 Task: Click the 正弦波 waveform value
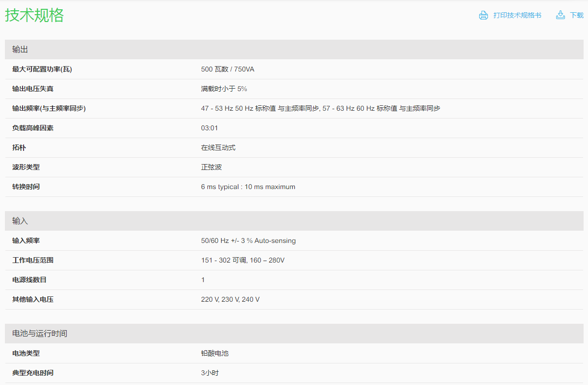point(211,167)
